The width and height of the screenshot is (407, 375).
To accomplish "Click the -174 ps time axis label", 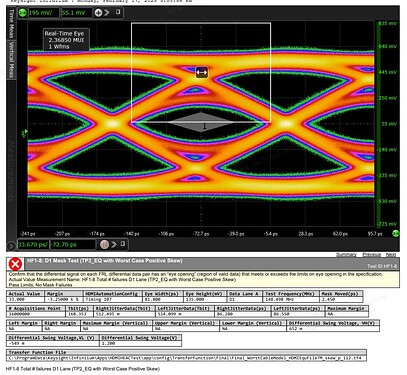I will [x=97, y=233].
